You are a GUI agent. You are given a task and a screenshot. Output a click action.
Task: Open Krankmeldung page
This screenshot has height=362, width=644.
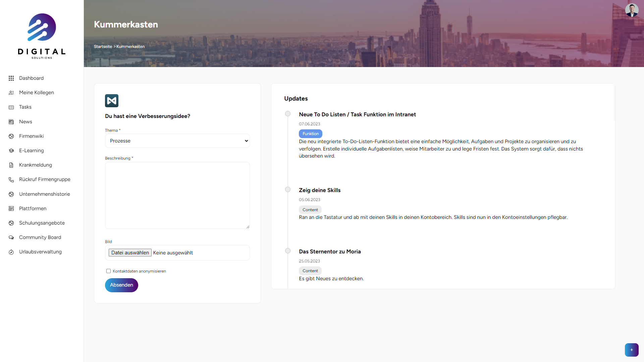[36, 165]
